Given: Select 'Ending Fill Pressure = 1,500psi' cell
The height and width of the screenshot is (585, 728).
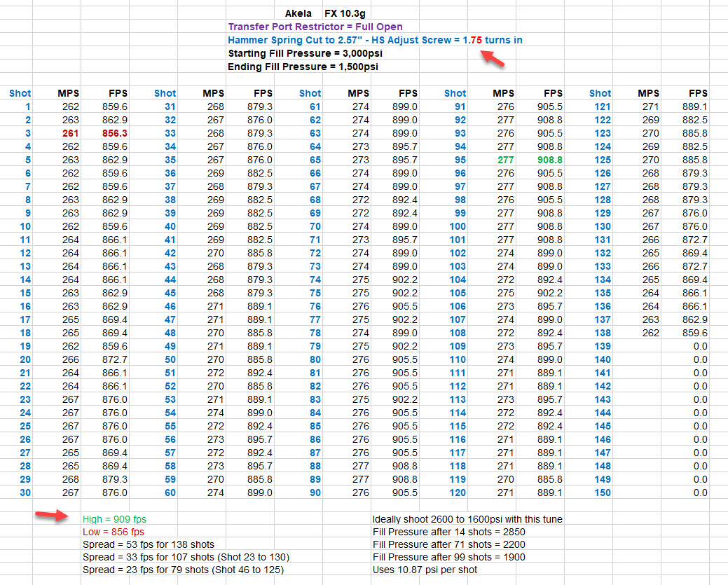Looking at the screenshot, I should pos(303,67).
